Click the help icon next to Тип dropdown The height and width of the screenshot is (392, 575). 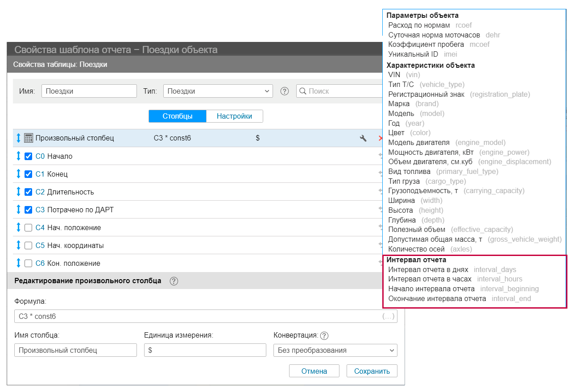285,91
